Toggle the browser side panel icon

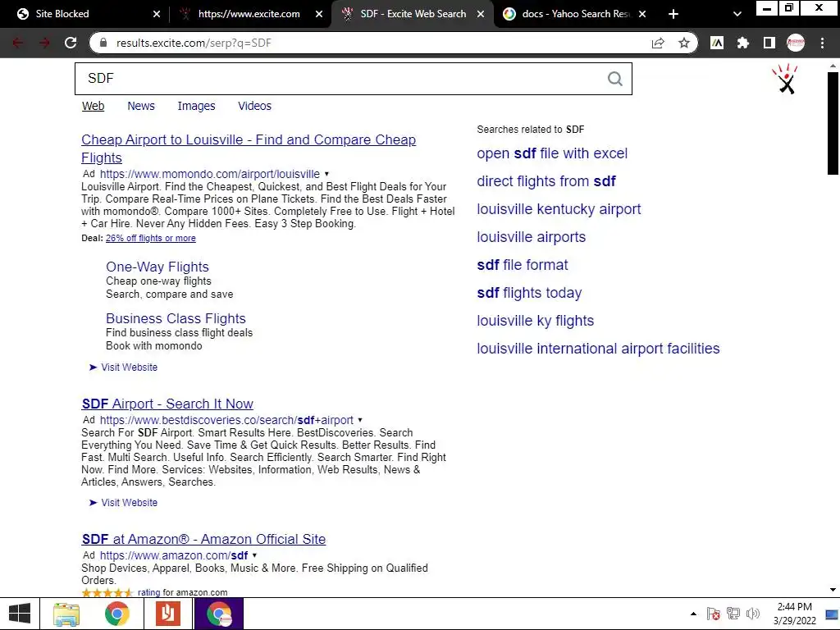point(769,43)
